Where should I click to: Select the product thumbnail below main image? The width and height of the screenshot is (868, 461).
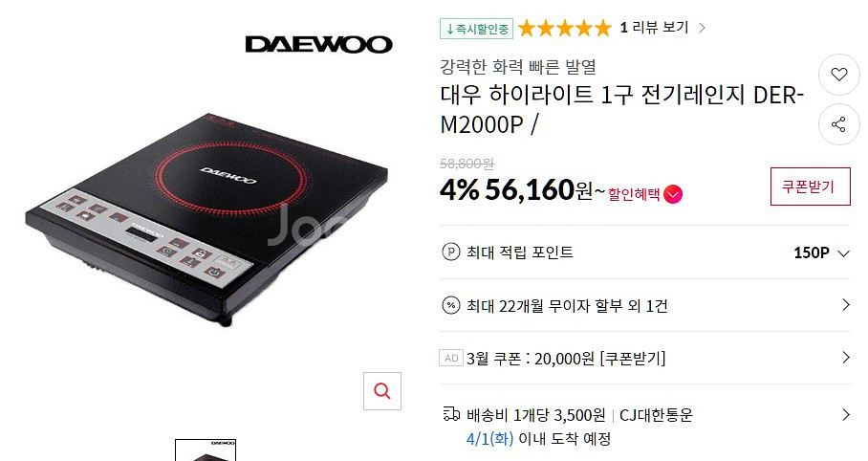point(206,450)
